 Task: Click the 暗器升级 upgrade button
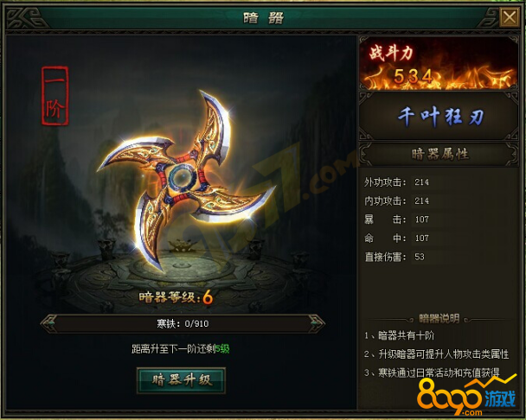pyautogui.click(x=181, y=380)
